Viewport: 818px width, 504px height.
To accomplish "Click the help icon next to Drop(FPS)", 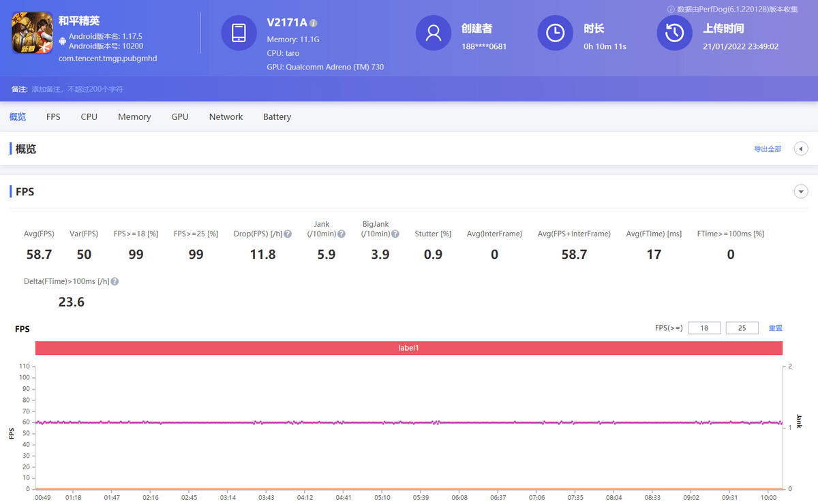I will [x=288, y=234].
